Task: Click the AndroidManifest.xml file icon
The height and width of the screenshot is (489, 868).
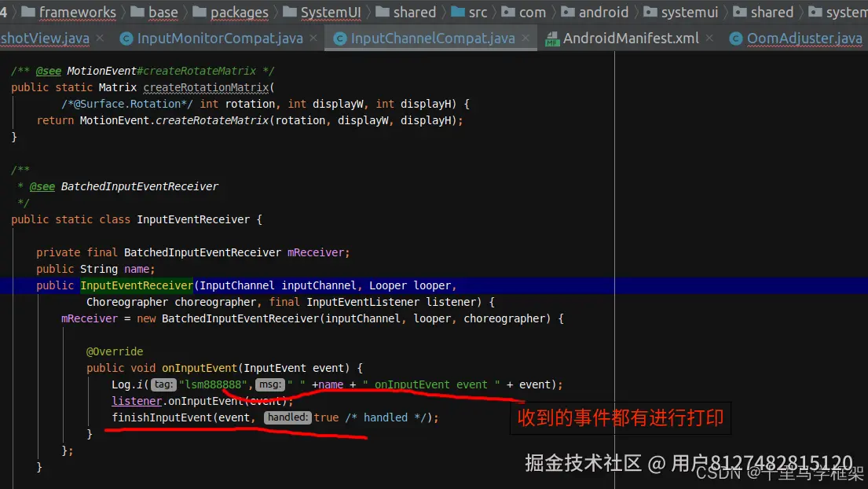Action: click(552, 39)
